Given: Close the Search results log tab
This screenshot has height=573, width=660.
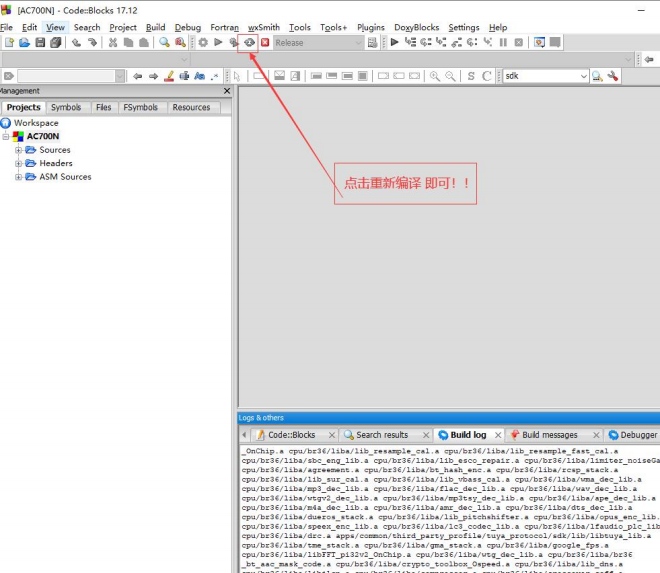Looking at the screenshot, I should pyautogui.click(x=426, y=435).
